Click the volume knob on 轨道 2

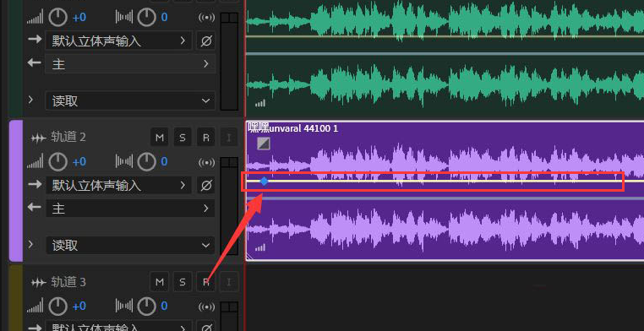(x=58, y=161)
